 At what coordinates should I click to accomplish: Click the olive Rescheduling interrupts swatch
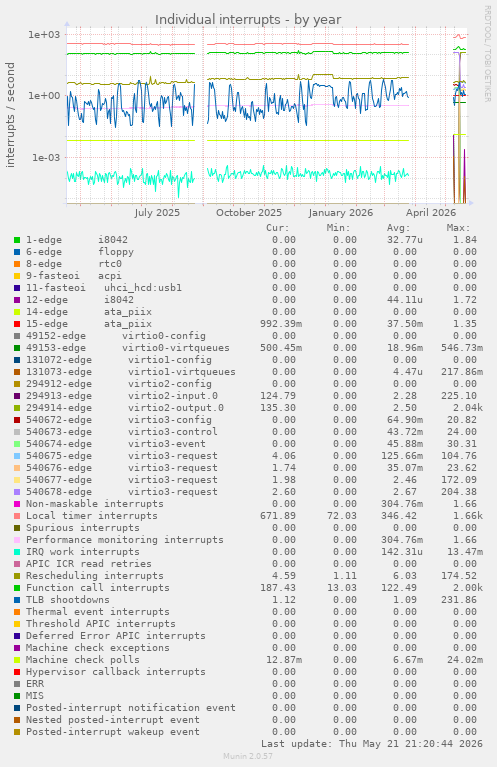coord(17,576)
